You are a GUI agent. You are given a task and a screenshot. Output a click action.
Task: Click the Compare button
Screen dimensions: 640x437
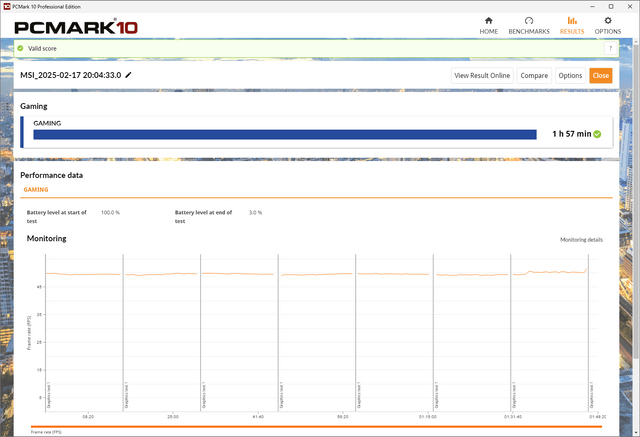click(534, 75)
